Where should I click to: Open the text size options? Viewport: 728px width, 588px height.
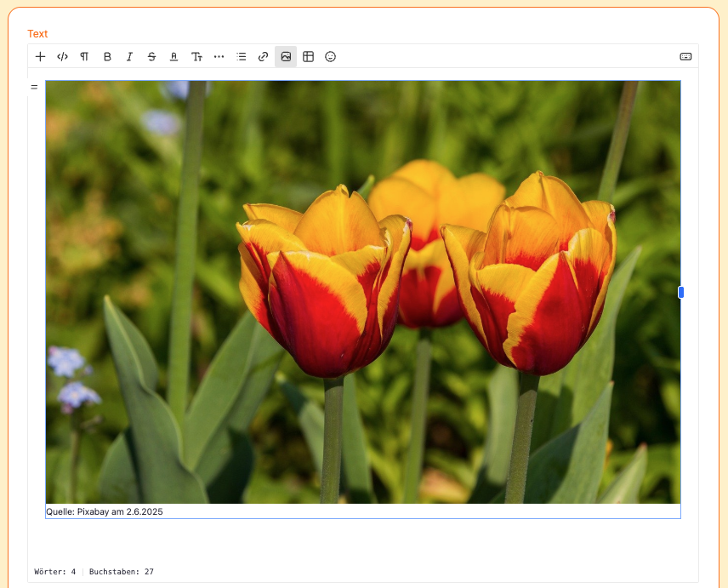(x=196, y=57)
